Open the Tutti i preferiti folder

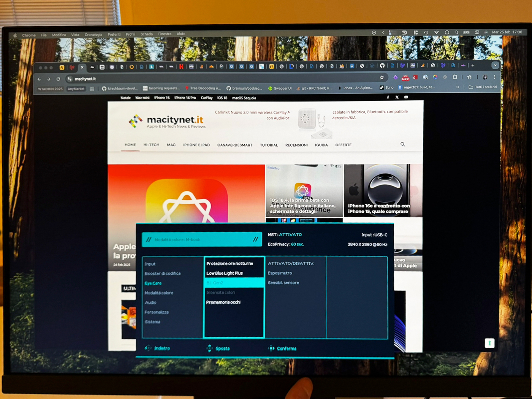click(x=483, y=87)
